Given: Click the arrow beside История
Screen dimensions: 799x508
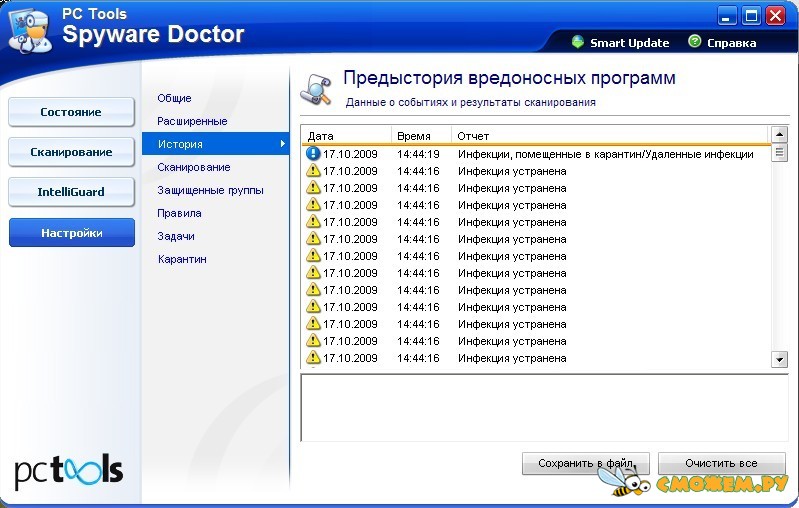Looking at the screenshot, I should [x=282, y=144].
